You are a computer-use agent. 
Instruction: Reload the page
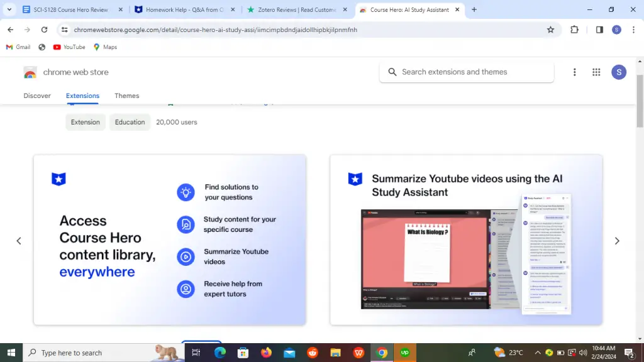pos(44,30)
